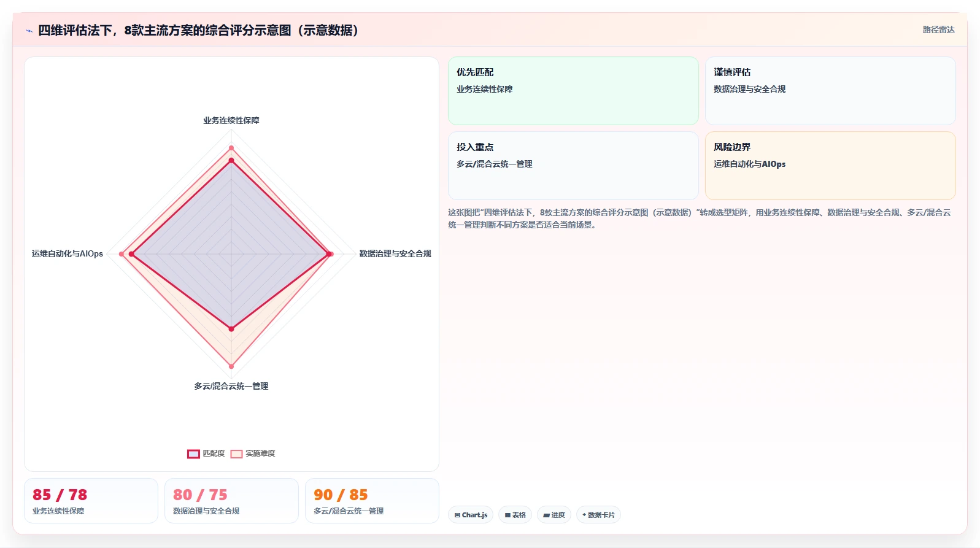Click the 进度 tag icon

click(546, 515)
